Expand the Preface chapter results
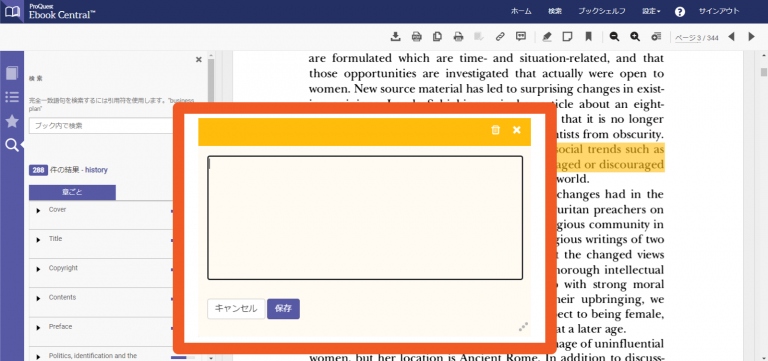Image resolution: width=768 pixels, height=361 pixels. 38,328
